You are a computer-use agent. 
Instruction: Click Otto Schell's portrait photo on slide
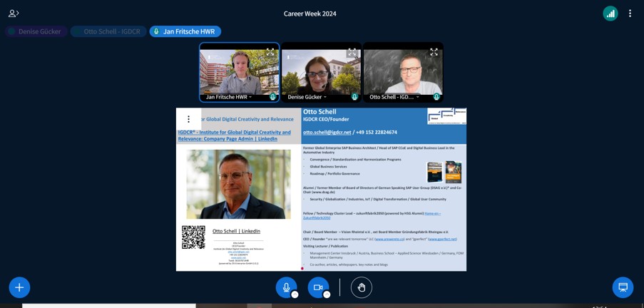239,184
